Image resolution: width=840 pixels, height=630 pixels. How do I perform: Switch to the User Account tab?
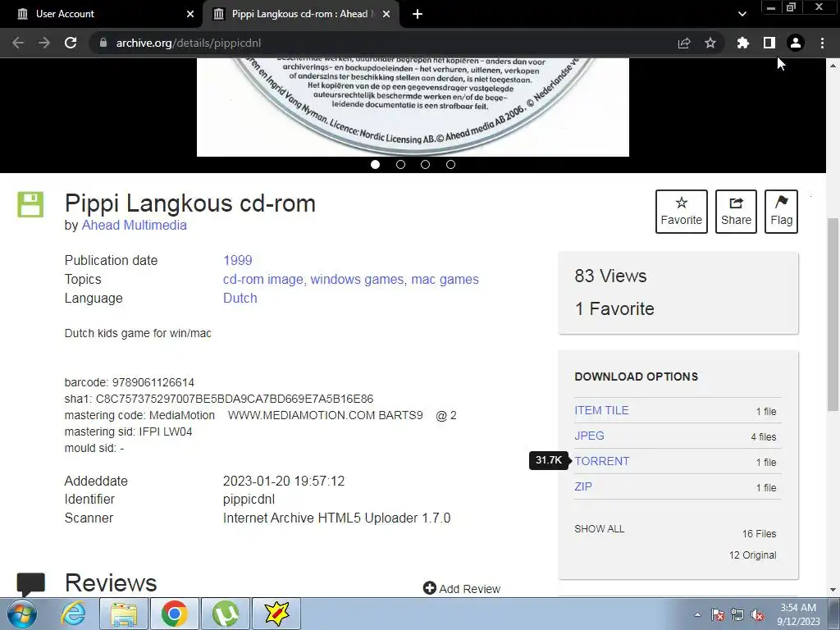[101, 14]
